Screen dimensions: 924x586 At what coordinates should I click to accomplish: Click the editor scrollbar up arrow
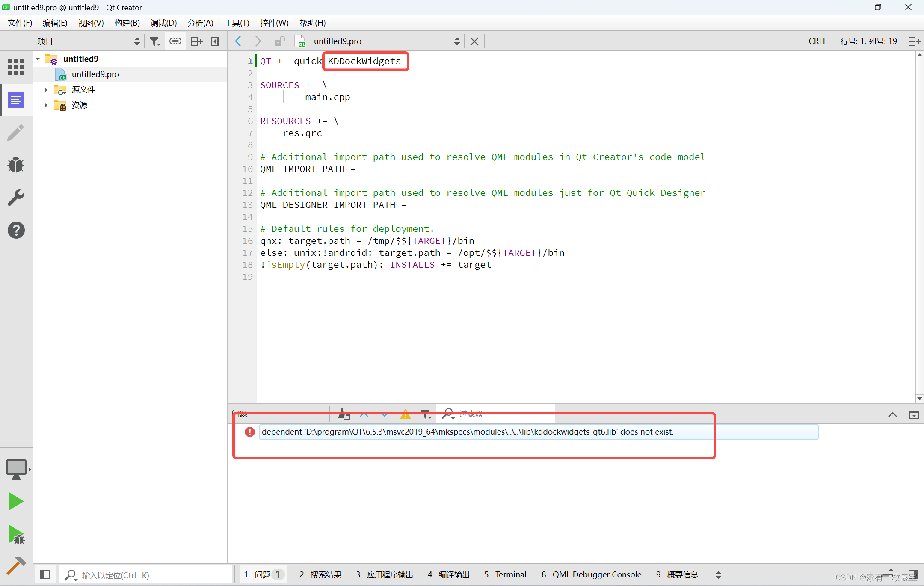919,56
